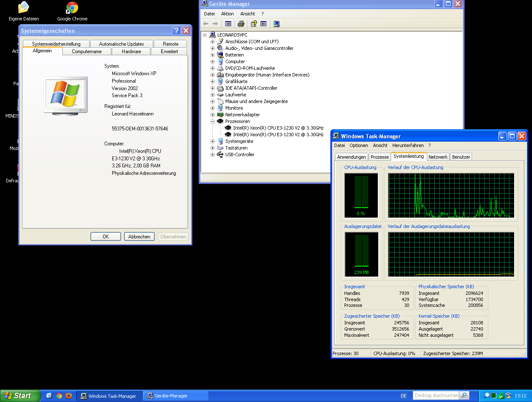Select second Intel(R) Xeon(R) CPU E3-1230 V2 entry
532x402 pixels.
point(278,135)
